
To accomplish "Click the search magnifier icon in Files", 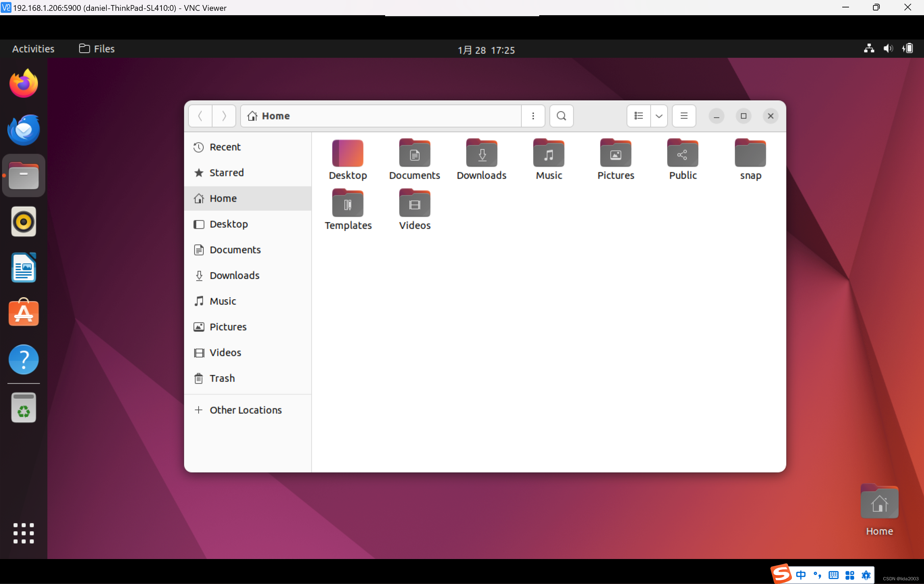I will [x=561, y=116].
